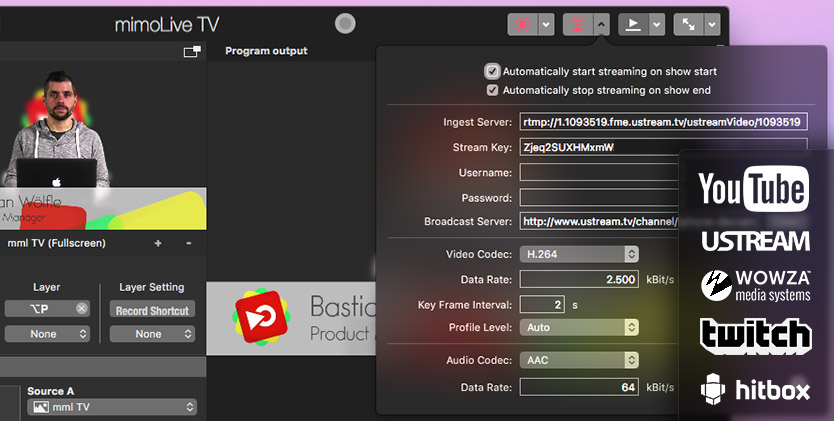
Task: Open the None dropdown under Layer
Action: (x=47, y=334)
